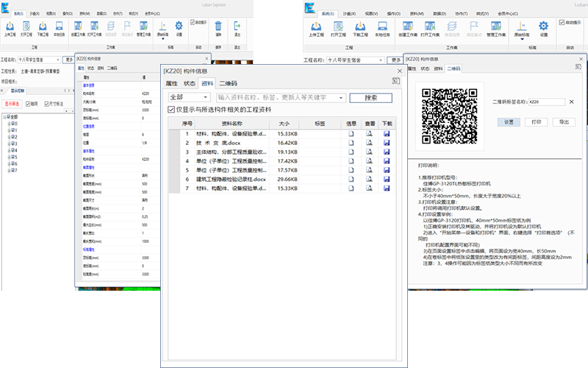This screenshot has height=368, width=588.
Task: Expand floor 1 node in the tree
Action: click(9, 130)
